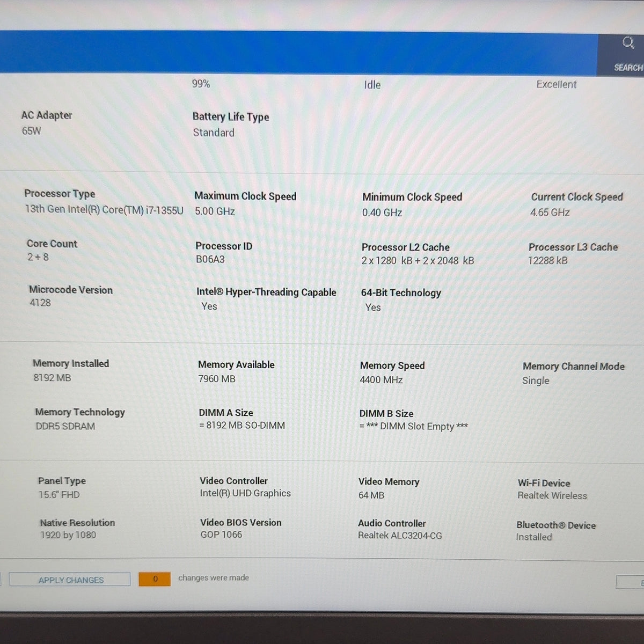This screenshot has width=644, height=644.
Task: Select the "2 + 8" core count value
Action: tap(38, 257)
